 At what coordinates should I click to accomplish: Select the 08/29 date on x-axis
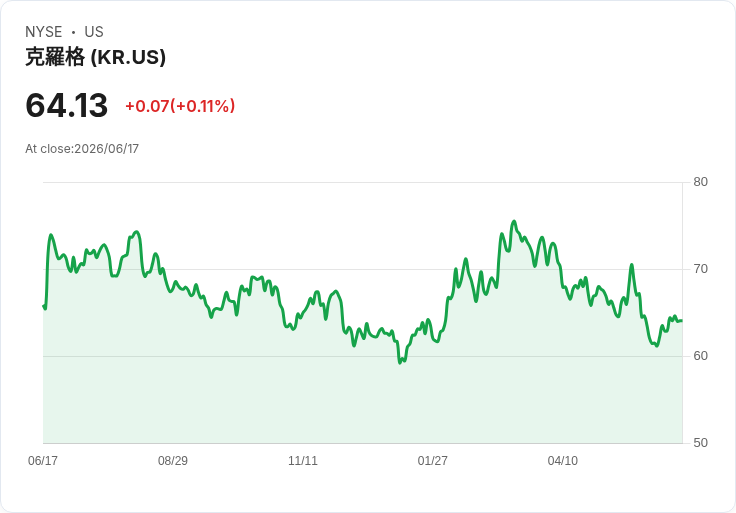pyautogui.click(x=173, y=460)
